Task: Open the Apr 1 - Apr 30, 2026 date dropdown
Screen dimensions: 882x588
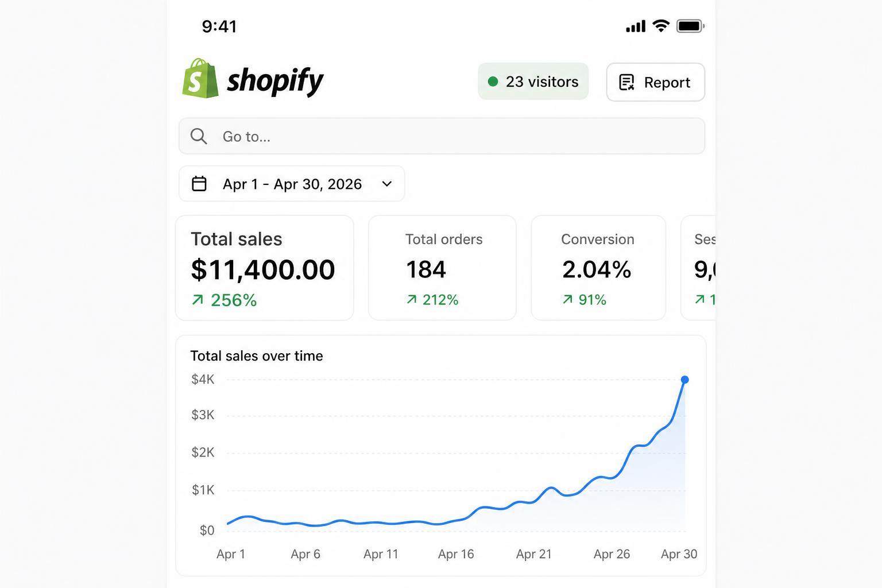Action: pos(292,184)
